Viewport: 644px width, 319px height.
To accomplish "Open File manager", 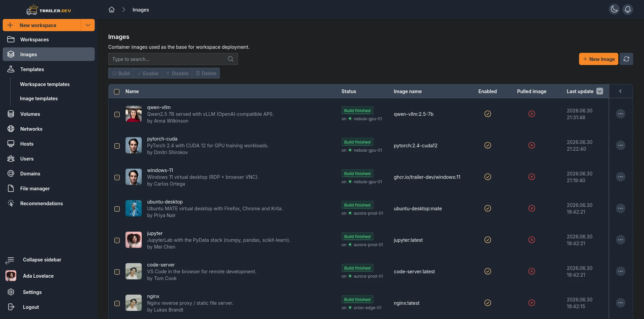I will pyautogui.click(x=49, y=188).
